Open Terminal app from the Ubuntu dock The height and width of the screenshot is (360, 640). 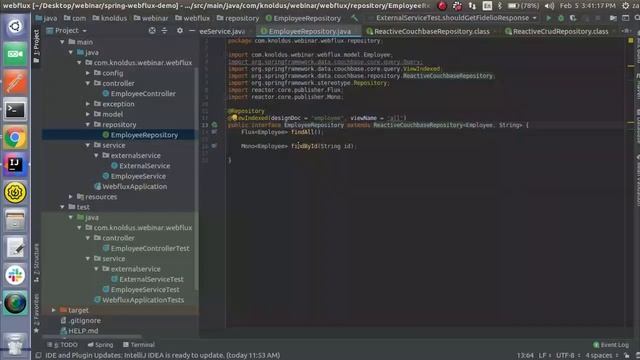click(x=15, y=110)
